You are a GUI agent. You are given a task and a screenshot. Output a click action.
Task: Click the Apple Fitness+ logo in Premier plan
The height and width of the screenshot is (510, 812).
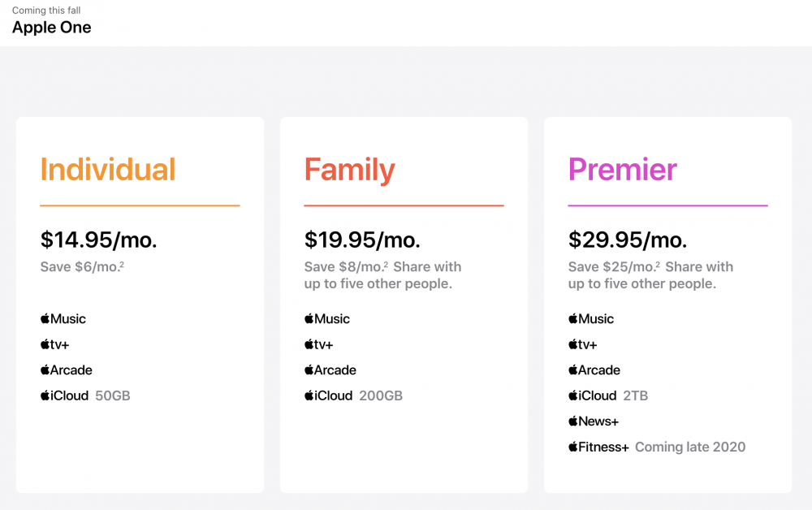[599, 447]
